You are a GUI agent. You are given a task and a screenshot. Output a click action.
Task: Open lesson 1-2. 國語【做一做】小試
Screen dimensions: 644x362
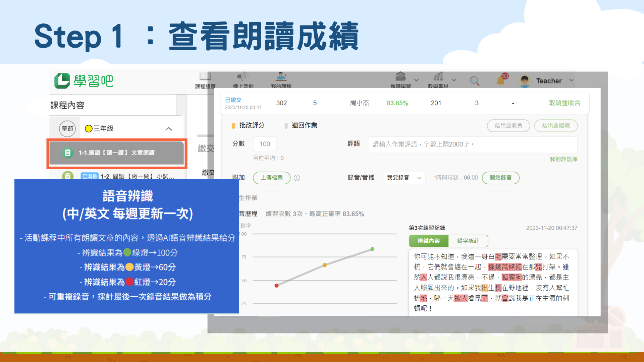click(x=138, y=176)
